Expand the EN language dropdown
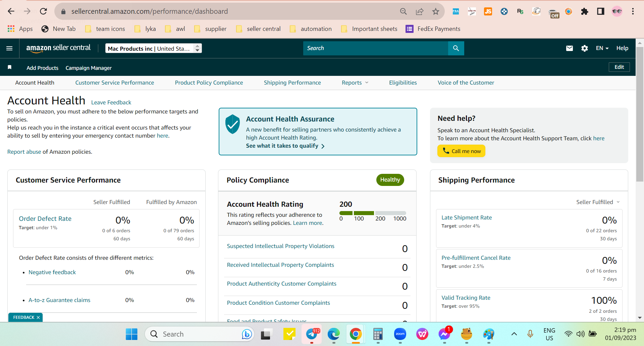This screenshot has height=346, width=644. (x=602, y=48)
